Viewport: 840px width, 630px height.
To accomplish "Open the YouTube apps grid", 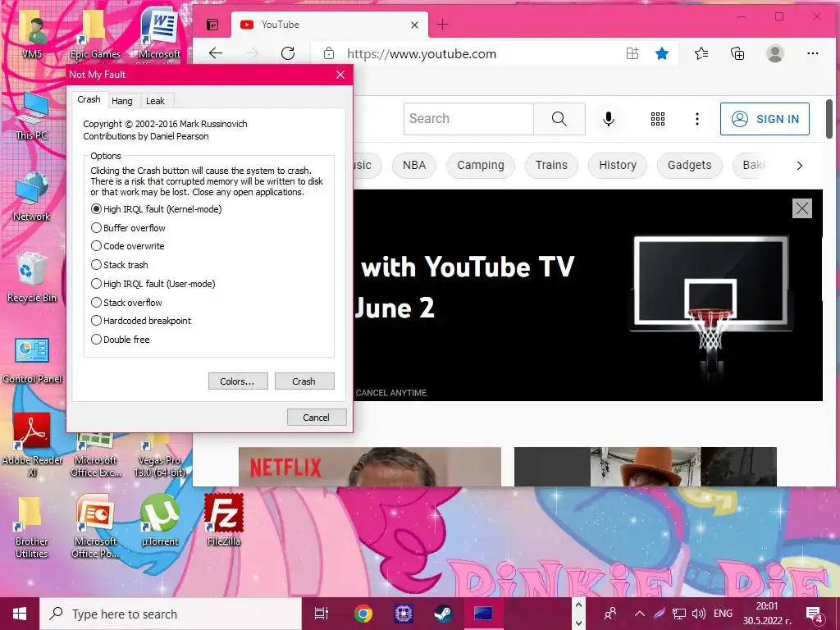I will tap(658, 119).
